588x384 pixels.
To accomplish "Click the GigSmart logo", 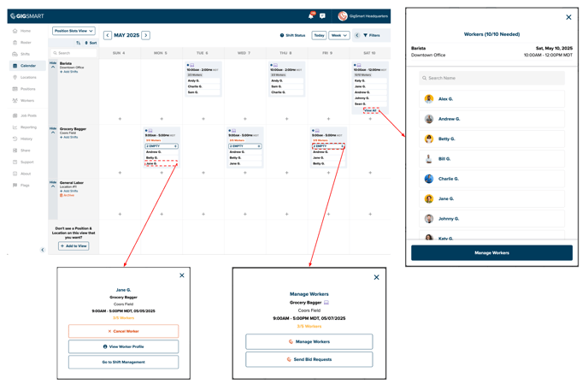I will click(27, 15).
